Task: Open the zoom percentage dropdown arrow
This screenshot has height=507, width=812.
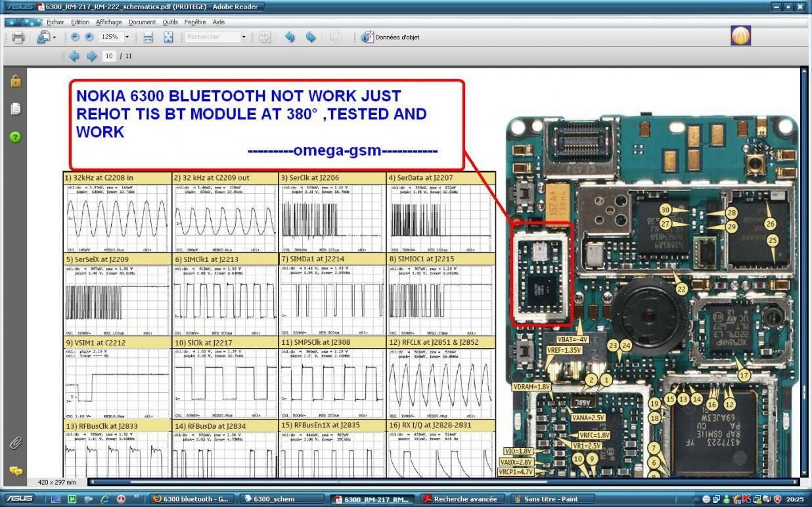Action: 127,37
